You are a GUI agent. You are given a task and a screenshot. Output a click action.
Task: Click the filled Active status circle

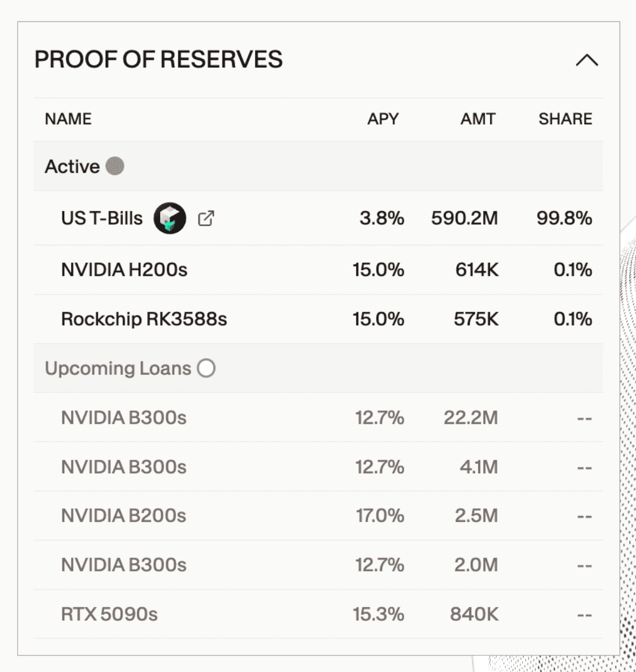point(114,166)
